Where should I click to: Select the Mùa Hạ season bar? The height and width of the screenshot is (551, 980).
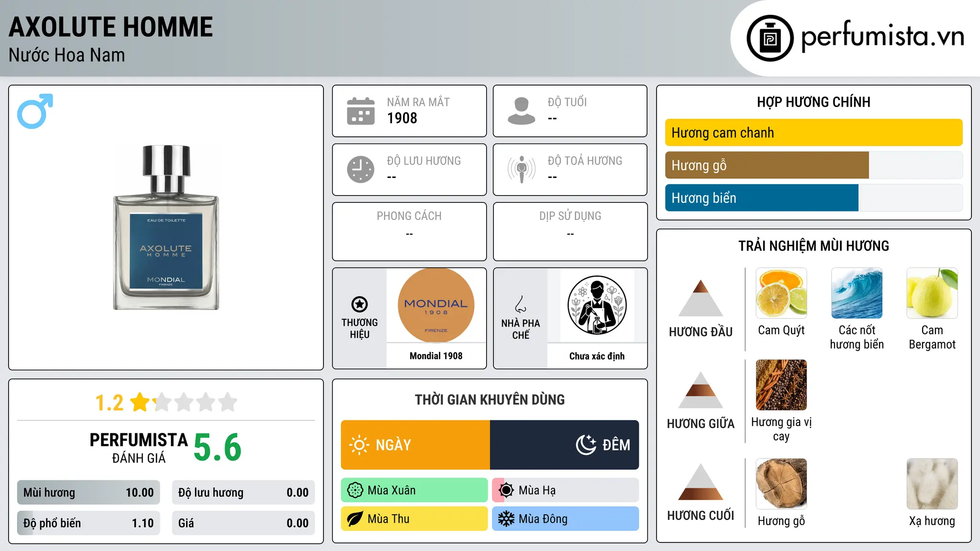click(x=566, y=490)
